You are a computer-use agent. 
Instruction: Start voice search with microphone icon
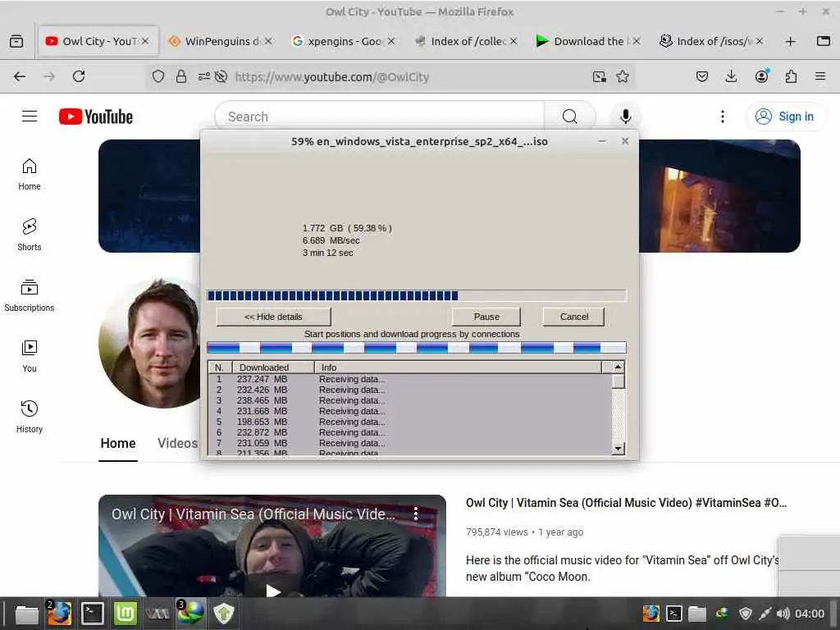pos(625,116)
